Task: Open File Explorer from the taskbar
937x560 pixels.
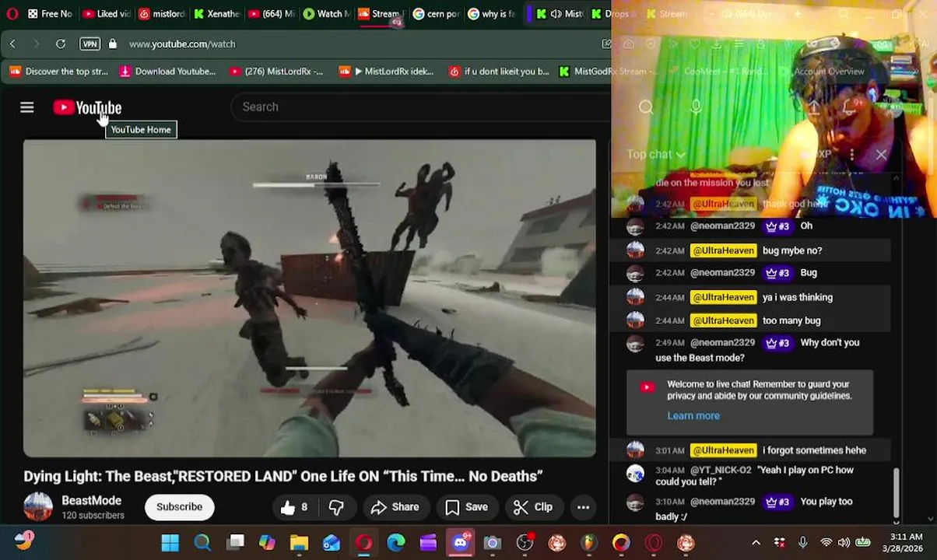Action: 300,542
